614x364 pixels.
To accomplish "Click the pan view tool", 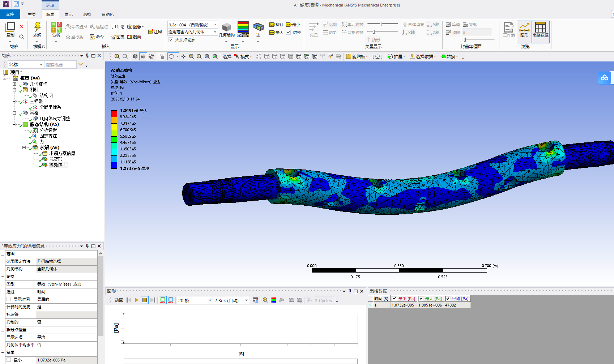I will pyautogui.click(x=183, y=56).
